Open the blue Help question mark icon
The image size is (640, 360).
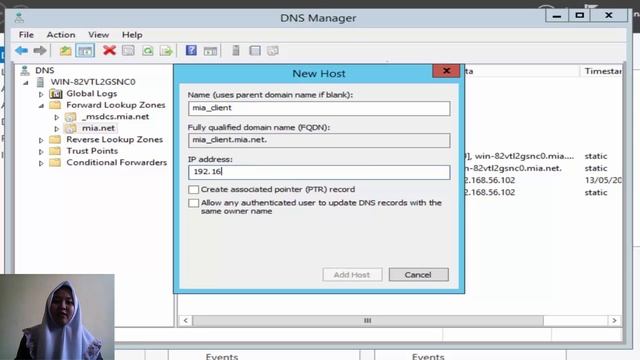[191, 51]
